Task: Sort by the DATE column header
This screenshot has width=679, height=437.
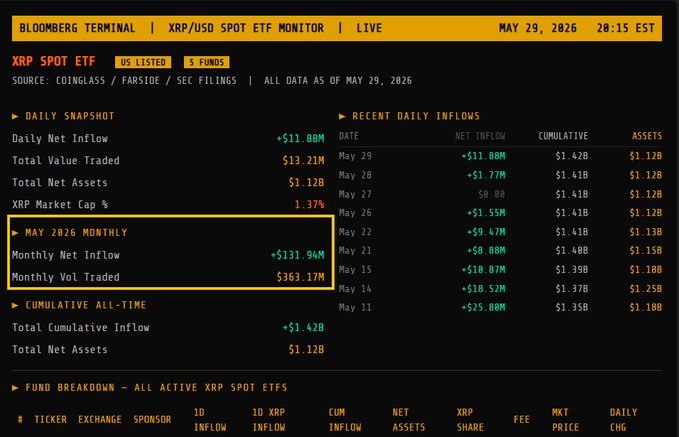Action: [349, 136]
